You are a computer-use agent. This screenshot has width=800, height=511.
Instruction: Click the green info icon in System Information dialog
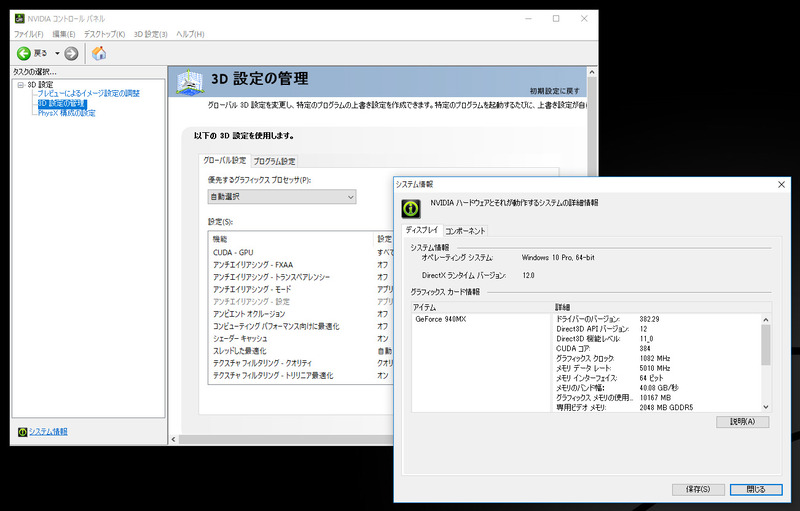pyautogui.click(x=411, y=208)
